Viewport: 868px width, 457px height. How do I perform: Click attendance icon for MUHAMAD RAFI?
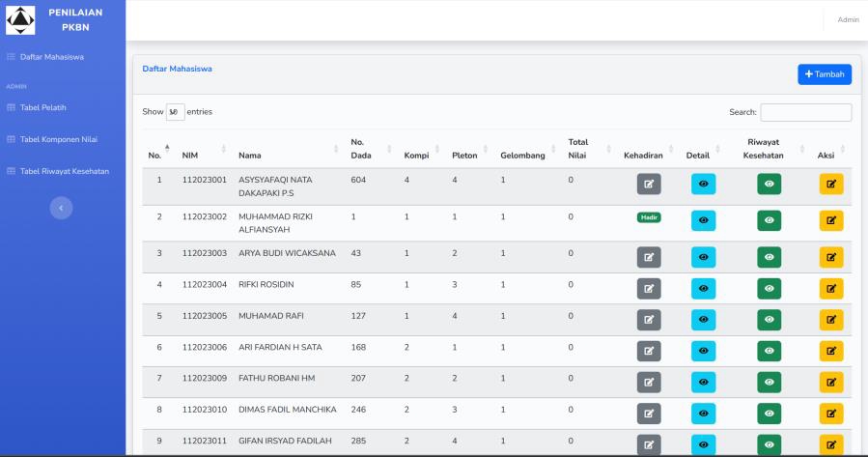coord(649,320)
